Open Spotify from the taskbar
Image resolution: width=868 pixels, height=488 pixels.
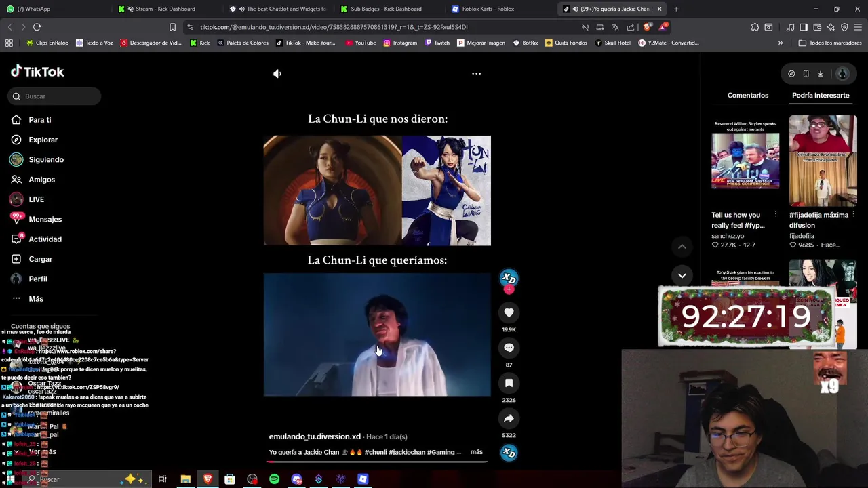tap(274, 479)
